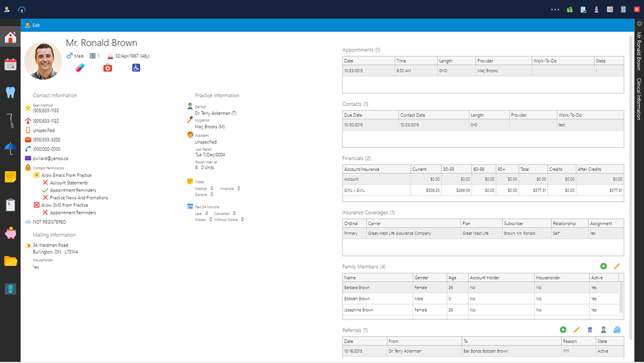The width and height of the screenshot is (644, 363).
Task: Click the Edit button in blue bar
Action: 32,25
